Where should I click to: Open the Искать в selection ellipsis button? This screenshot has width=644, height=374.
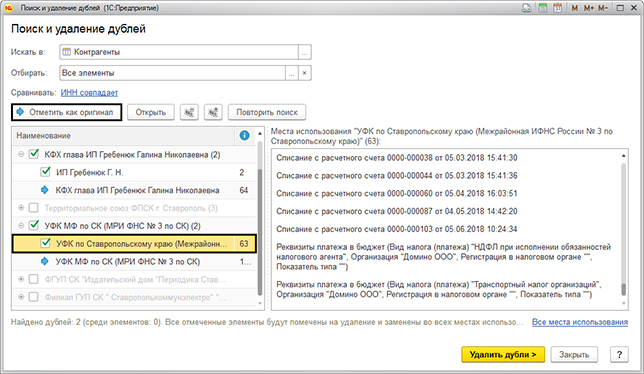(x=304, y=52)
